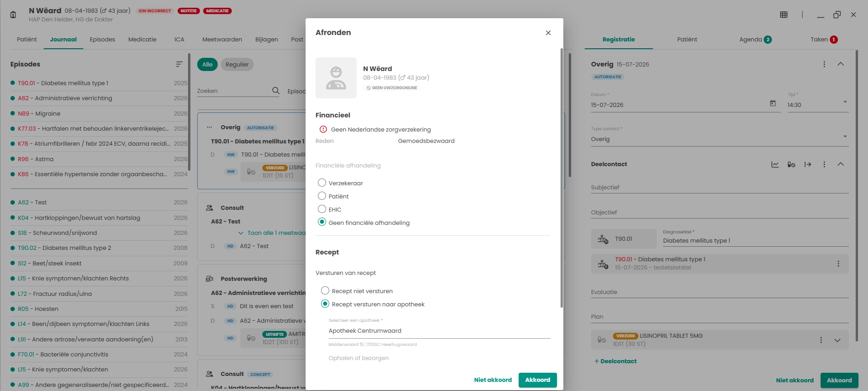Click the pill icon on the LISINO journal line
The width and height of the screenshot is (868, 391).
pos(251,172)
